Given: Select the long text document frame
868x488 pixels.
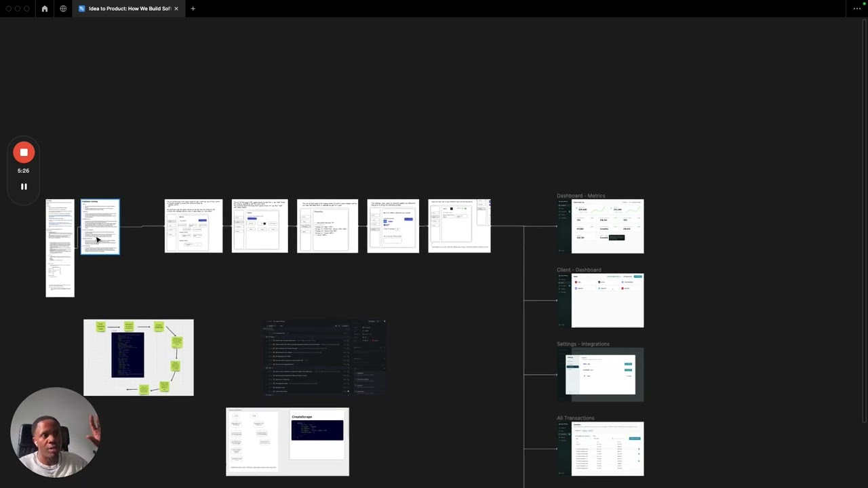Looking at the screenshot, I should [x=60, y=248].
